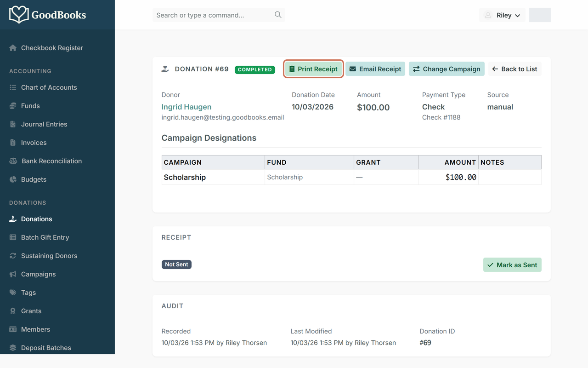Click the Check #1188 text

coord(441,117)
